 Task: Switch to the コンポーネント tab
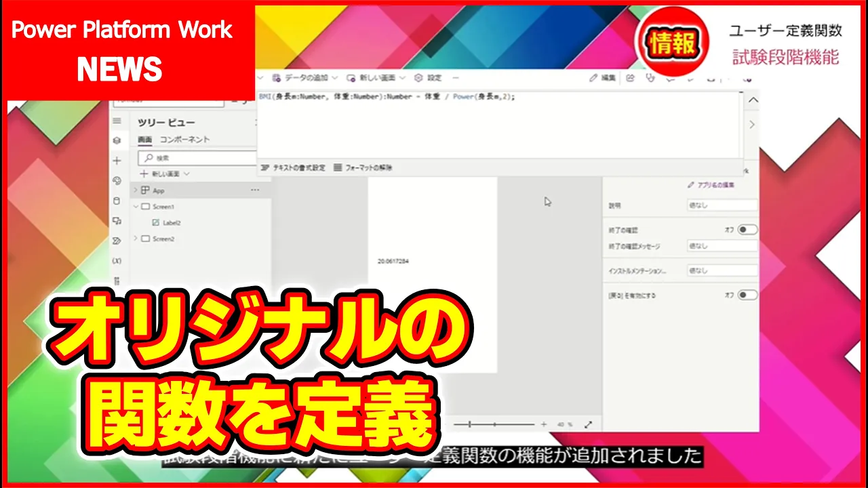tap(184, 140)
